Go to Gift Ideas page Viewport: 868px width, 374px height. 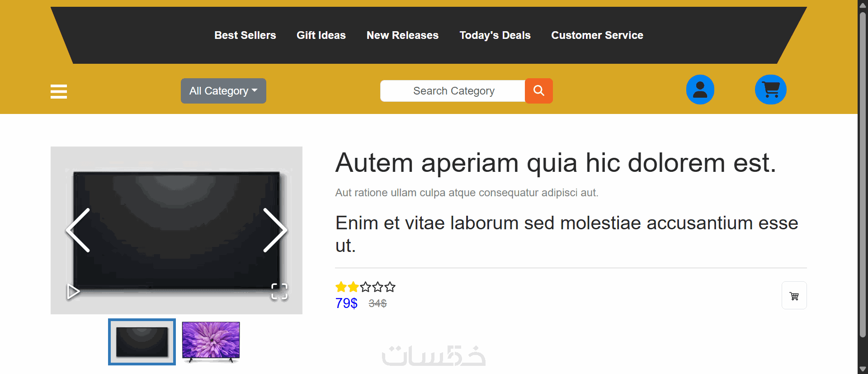coord(321,35)
